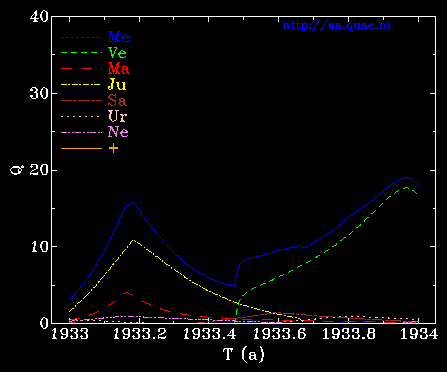Click the x-axis title 'T (a)'
This screenshot has height=372, width=447.
pos(244,354)
